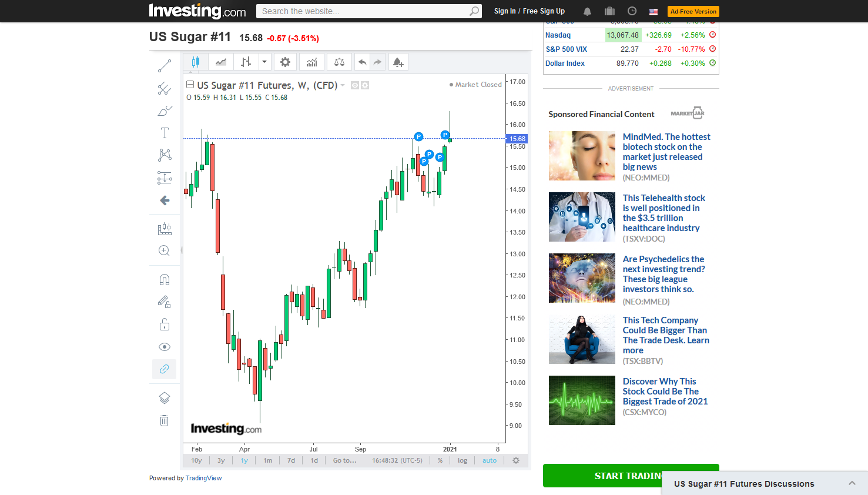The height and width of the screenshot is (495, 868).
Task: Open the TradingView link
Action: coord(204,478)
